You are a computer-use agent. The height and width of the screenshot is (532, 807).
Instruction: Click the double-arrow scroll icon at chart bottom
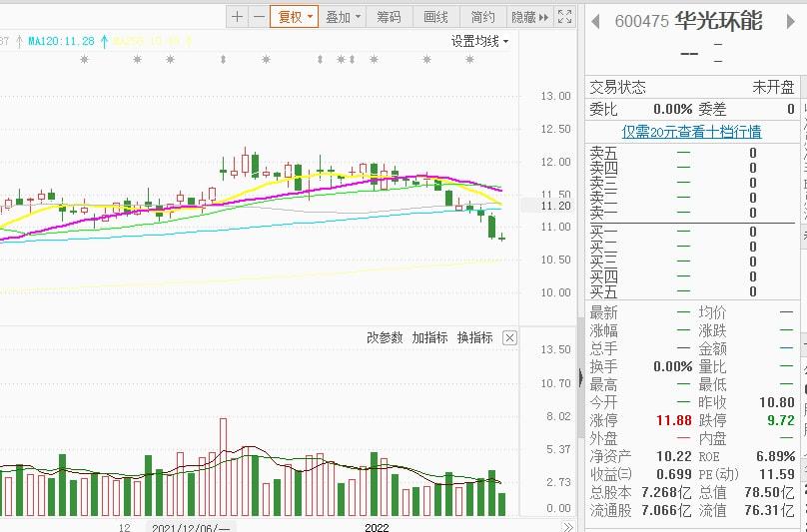coord(567,526)
